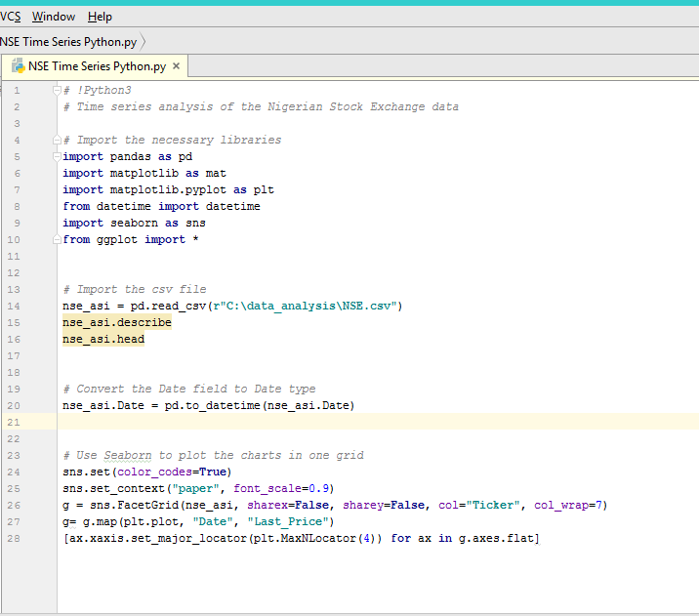This screenshot has width=699, height=616.
Task: Open the Window menu
Action: [54, 17]
